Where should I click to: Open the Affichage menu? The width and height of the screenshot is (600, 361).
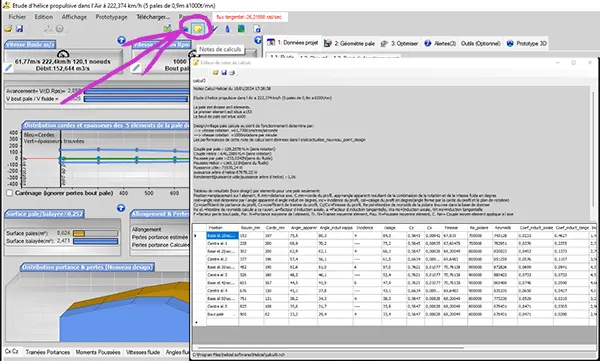[x=74, y=17]
